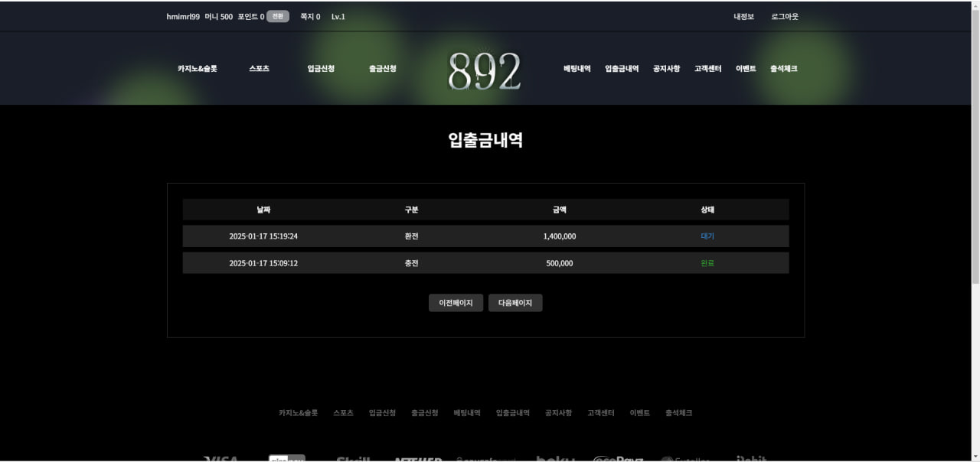Open the 쪽지 messages link
Viewport: 980px width, 462px height.
click(x=309, y=17)
